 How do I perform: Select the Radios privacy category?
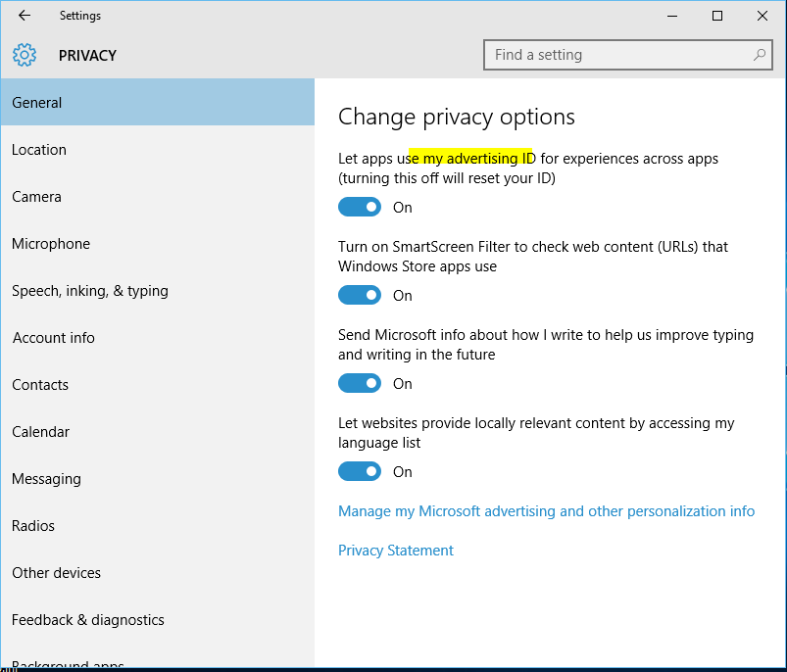(x=33, y=526)
